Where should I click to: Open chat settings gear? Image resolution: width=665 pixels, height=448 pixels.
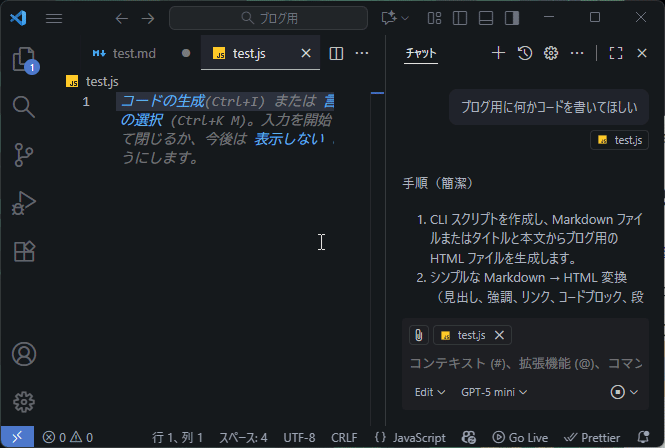tap(551, 53)
